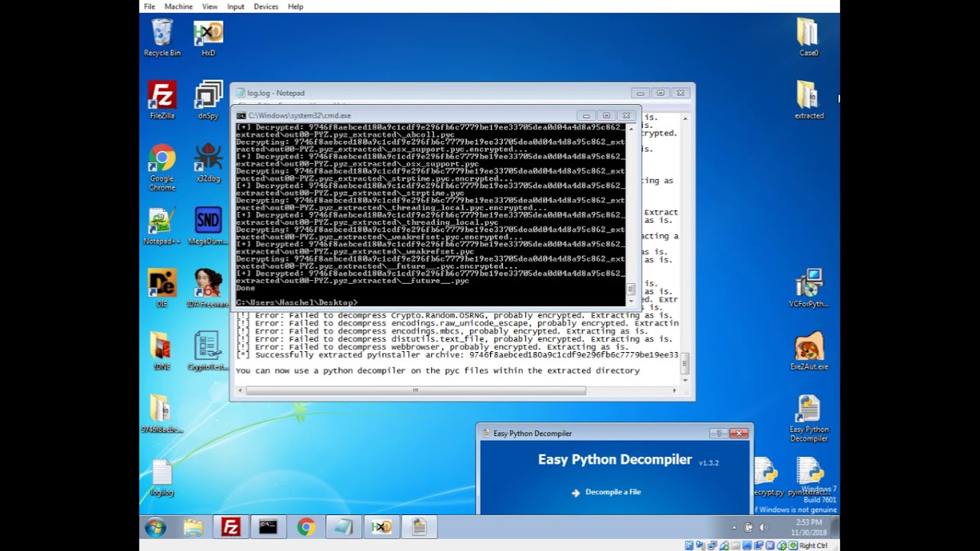Screen dimensions: 980x551
Task: Show hidden system tray icons
Action: click(x=734, y=527)
